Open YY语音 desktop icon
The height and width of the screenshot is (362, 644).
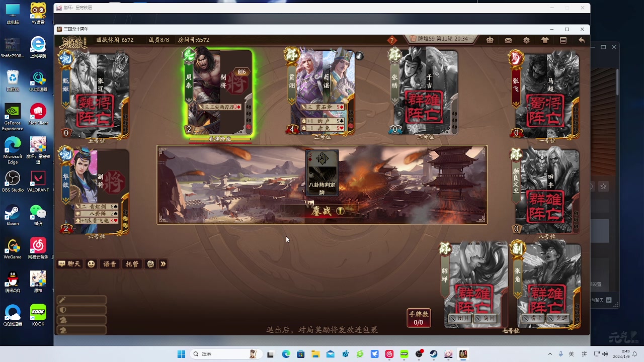[x=38, y=15]
